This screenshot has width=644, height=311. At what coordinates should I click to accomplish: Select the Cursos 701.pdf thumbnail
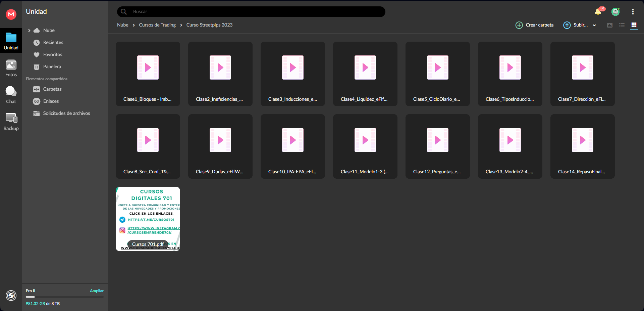coord(148,219)
